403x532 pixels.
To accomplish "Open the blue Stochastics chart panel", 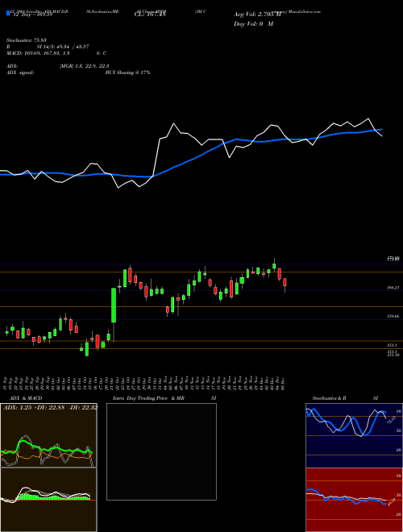I will (354, 435).
